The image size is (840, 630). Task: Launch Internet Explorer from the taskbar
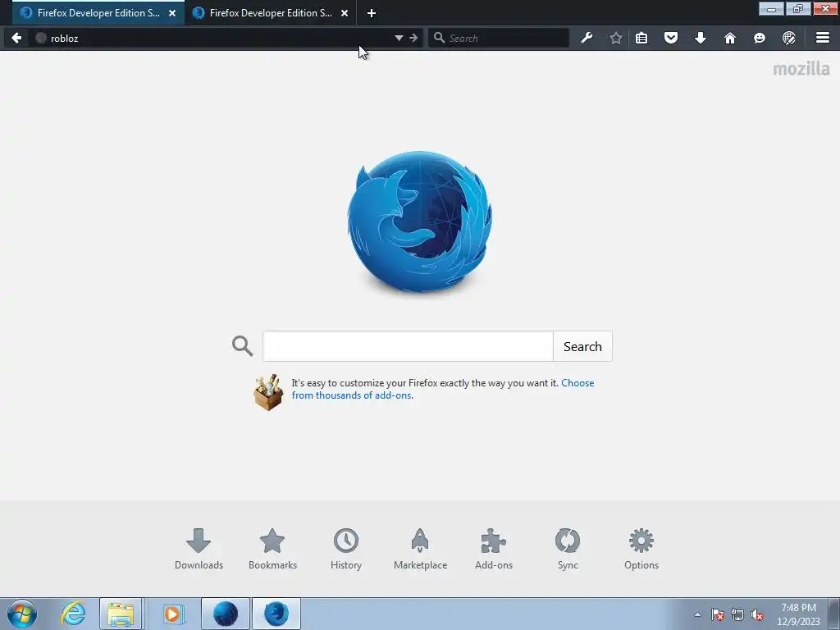tap(73, 614)
